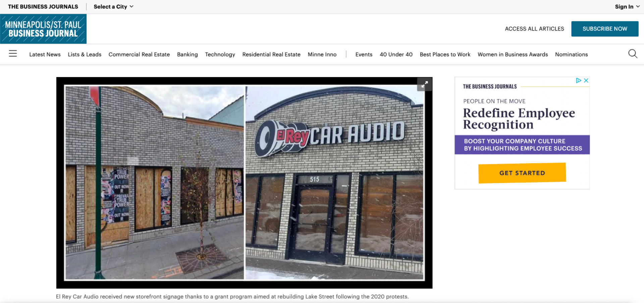Close the Business Journals ad
644x303 pixels.
586,80
